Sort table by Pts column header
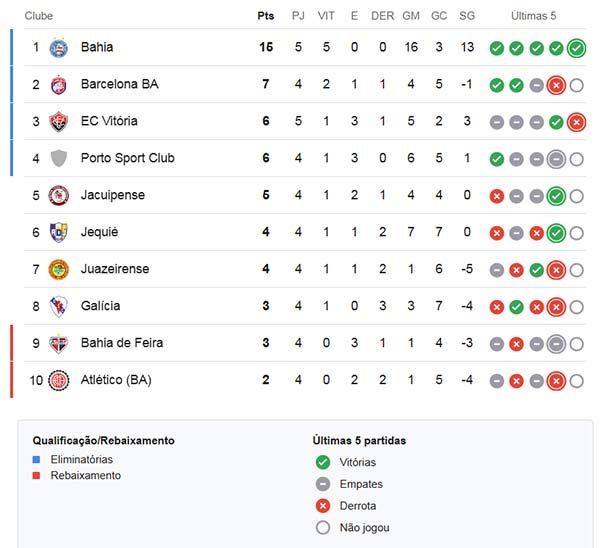The width and height of the screenshot is (600, 548). pyautogui.click(x=265, y=16)
